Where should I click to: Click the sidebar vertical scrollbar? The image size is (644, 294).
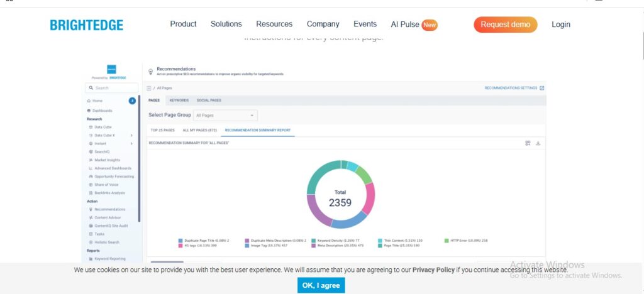[x=139, y=159]
